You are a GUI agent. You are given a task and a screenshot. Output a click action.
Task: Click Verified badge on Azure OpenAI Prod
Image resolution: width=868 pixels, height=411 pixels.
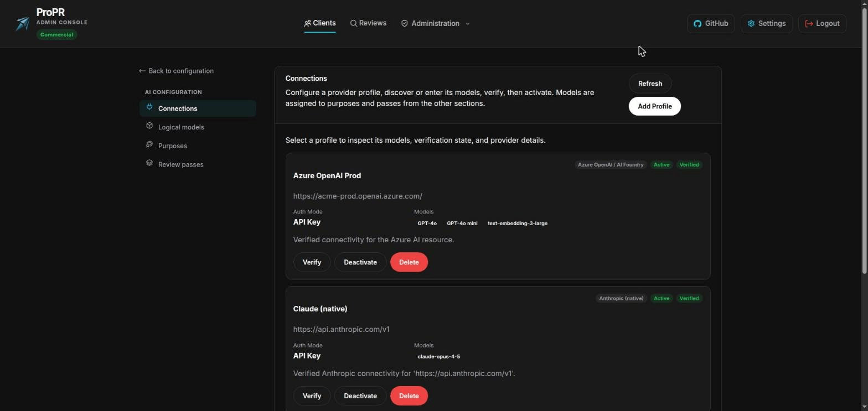689,165
